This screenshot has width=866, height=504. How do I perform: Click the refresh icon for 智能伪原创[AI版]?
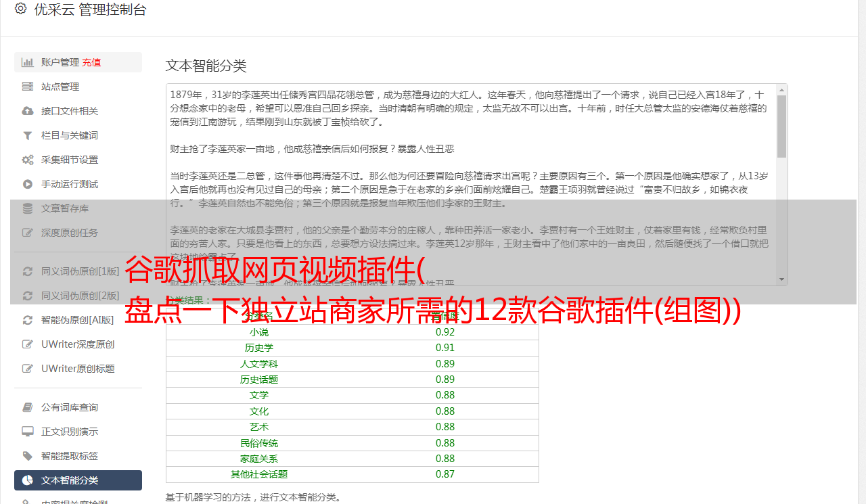[x=28, y=320]
